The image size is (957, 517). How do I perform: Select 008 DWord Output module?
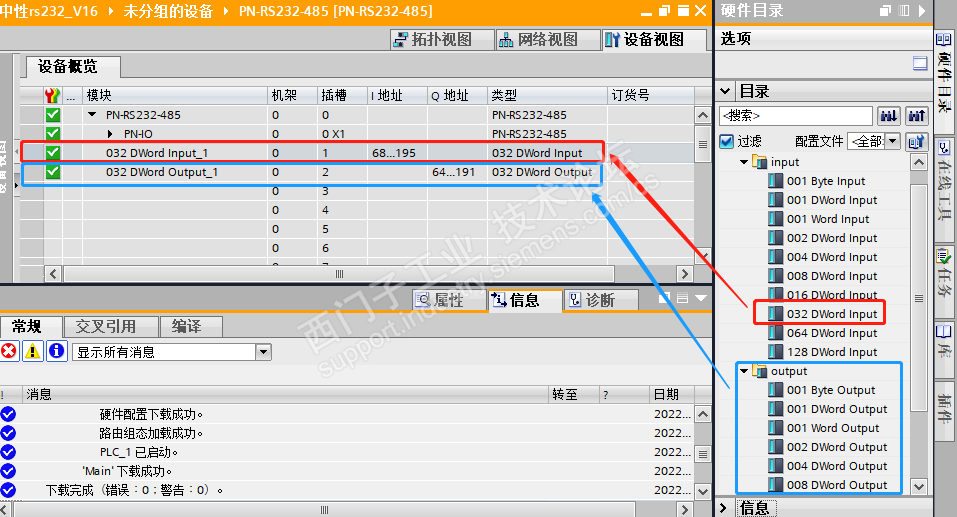click(836, 485)
